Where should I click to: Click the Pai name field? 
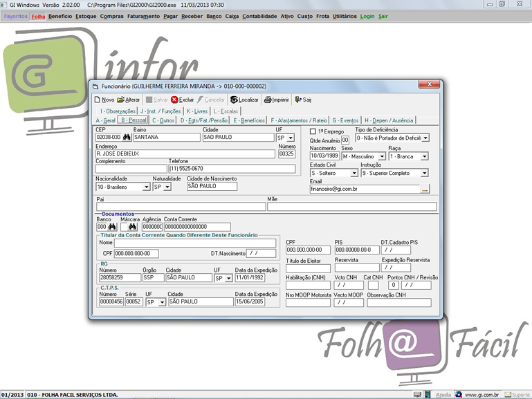pos(181,207)
